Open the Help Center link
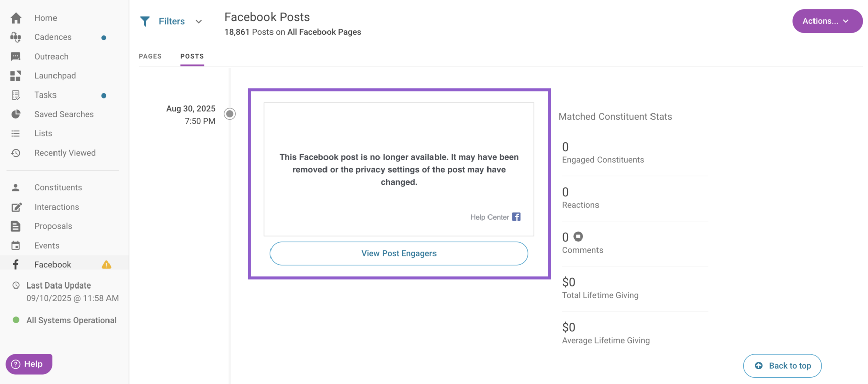 coord(490,217)
